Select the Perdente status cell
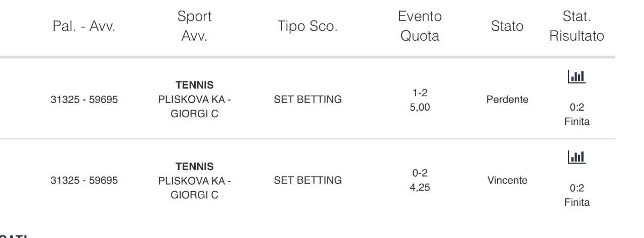644x238 pixels. [507, 100]
